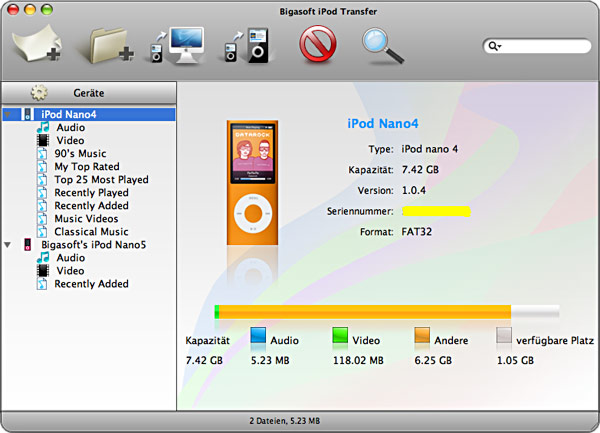The height and width of the screenshot is (433, 600).
Task: Click the orange Andere legend swatch
Action: click(422, 335)
